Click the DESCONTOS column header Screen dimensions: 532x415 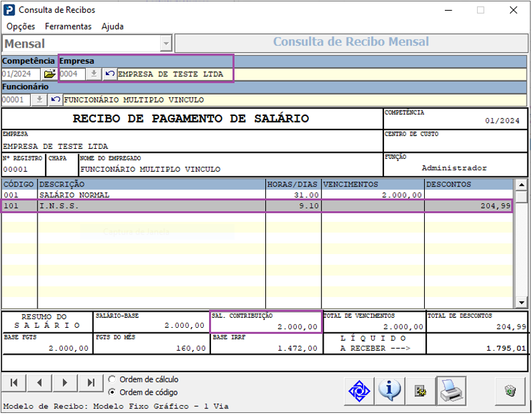pyautogui.click(x=468, y=184)
